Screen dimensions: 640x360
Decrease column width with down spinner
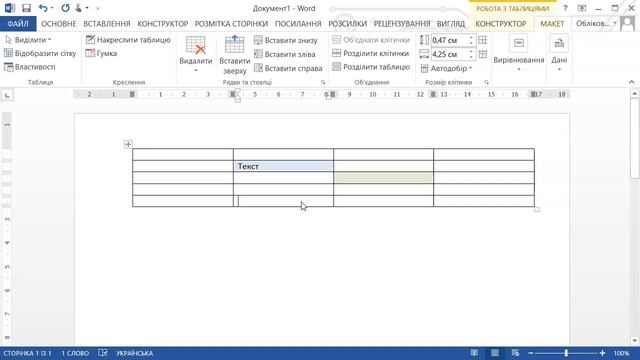tap(471, 57)
